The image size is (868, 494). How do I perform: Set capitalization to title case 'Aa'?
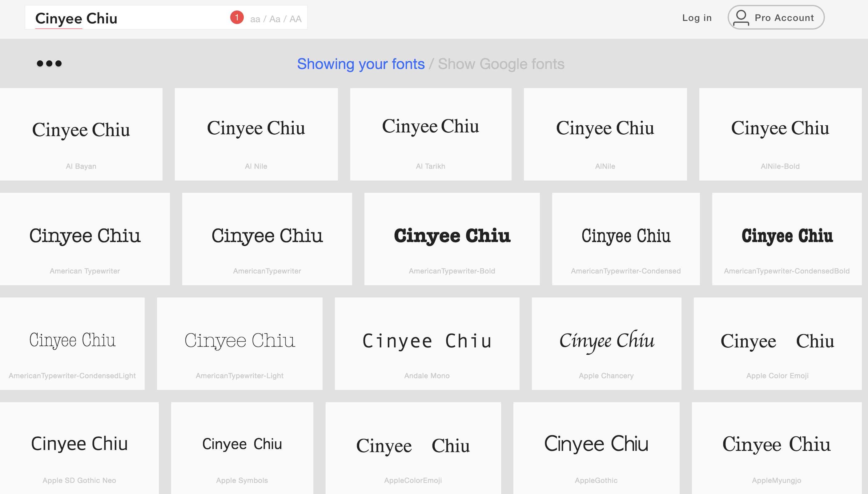275,19
